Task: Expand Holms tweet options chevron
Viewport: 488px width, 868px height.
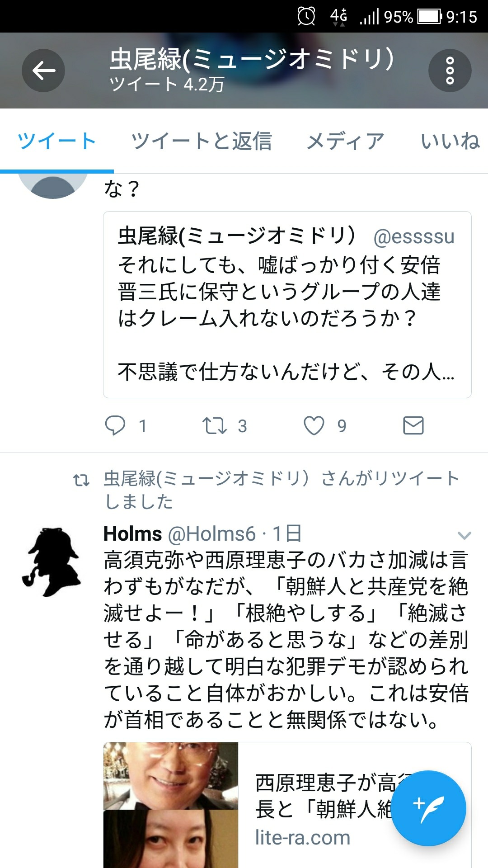Action: point(464,536)
